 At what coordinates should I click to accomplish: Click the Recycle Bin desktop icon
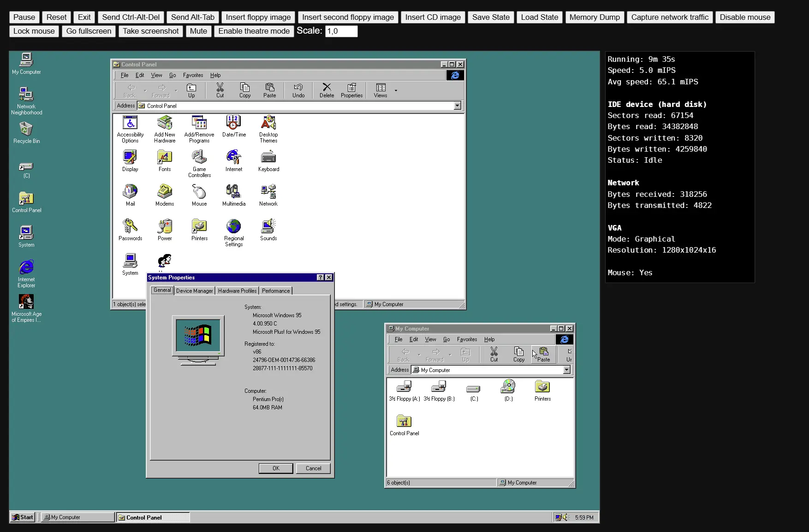tap(26, 133)
